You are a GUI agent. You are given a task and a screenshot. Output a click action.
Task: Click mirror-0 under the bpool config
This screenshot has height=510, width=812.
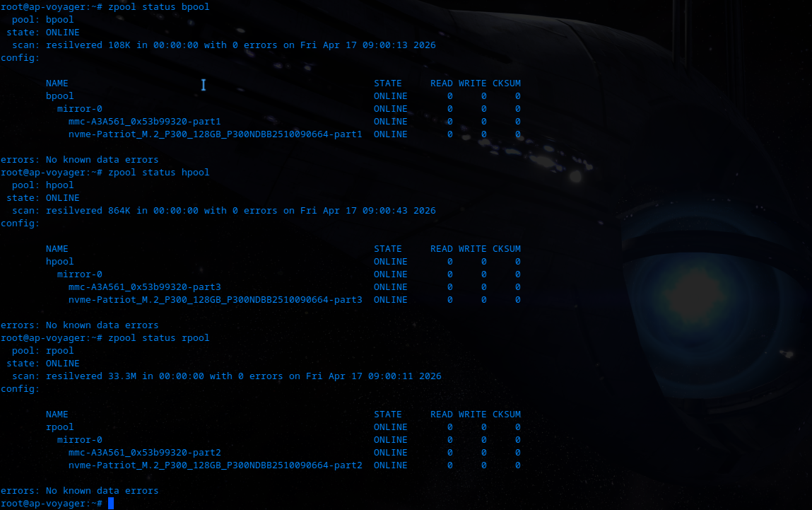coord(79,109)
